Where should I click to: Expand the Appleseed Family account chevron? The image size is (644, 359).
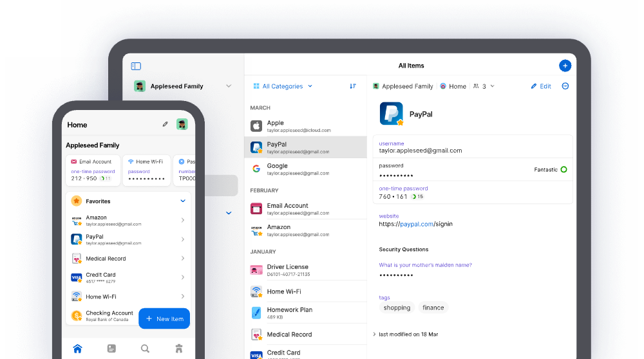(x=229, y=86)
